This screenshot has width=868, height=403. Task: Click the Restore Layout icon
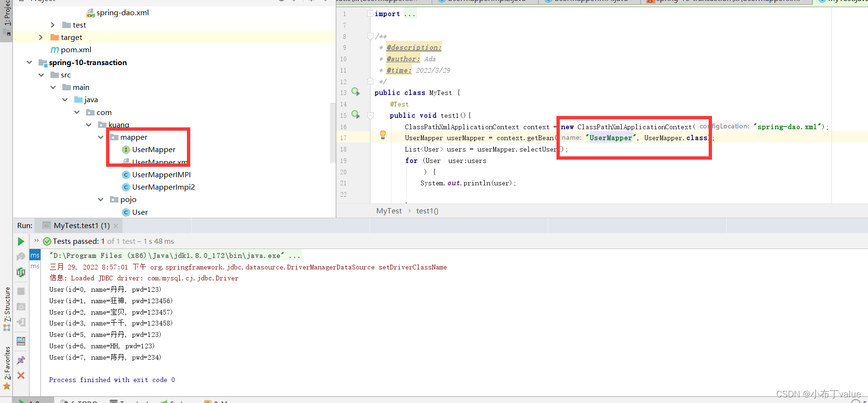point(21,341)
